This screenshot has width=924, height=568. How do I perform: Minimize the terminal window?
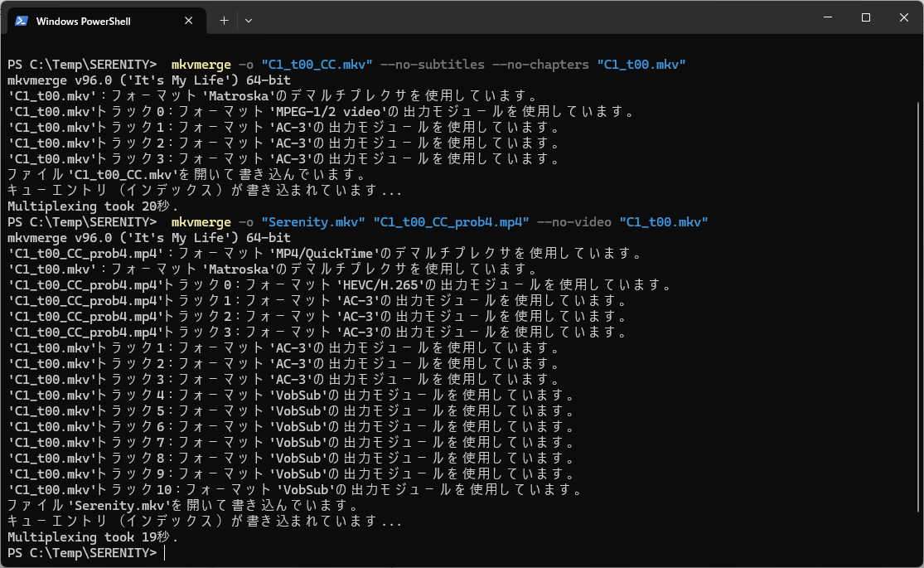tap(828, 17)
